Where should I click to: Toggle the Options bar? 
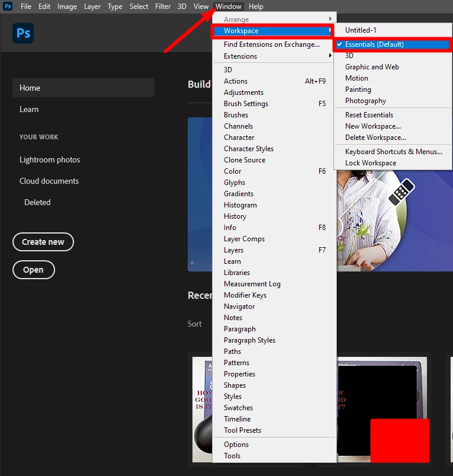274,445
